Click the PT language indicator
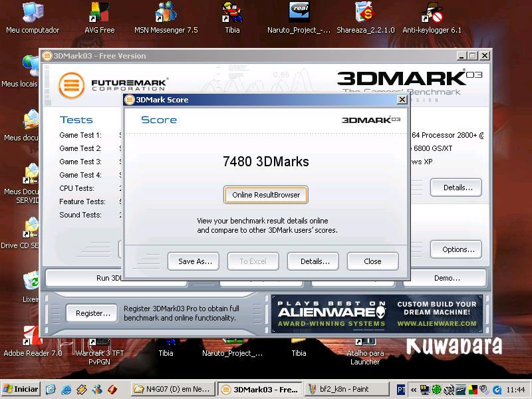 pos(401,390)
